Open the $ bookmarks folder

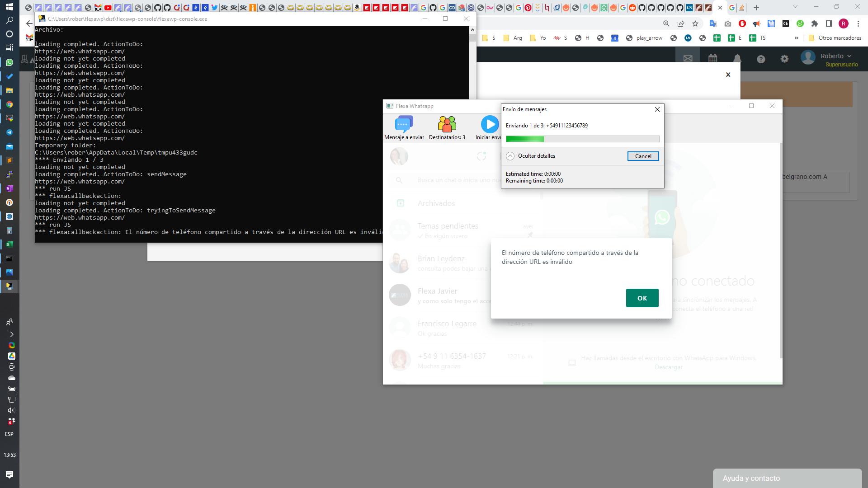click(489, 38)
